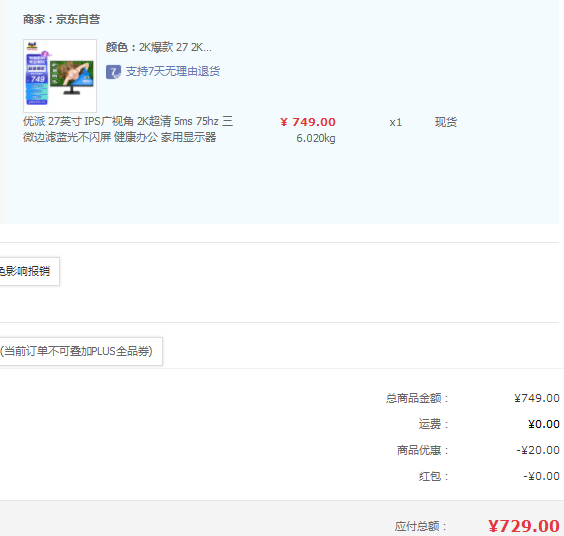Image resolution: width=564 pixels, height=536 pixels.
Task: Select the 总商品金额 value ¥749.00
Action: 537,398
